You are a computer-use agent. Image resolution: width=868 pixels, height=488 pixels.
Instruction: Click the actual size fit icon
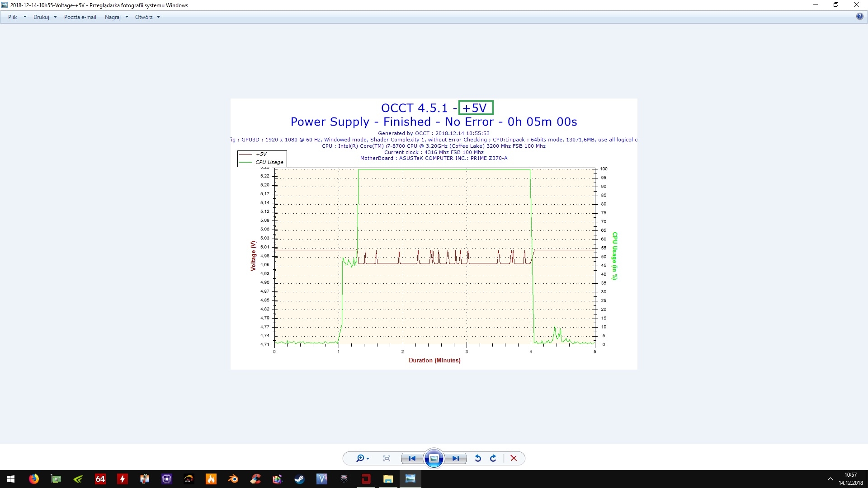pyautogui.click(x=387, y=458)
